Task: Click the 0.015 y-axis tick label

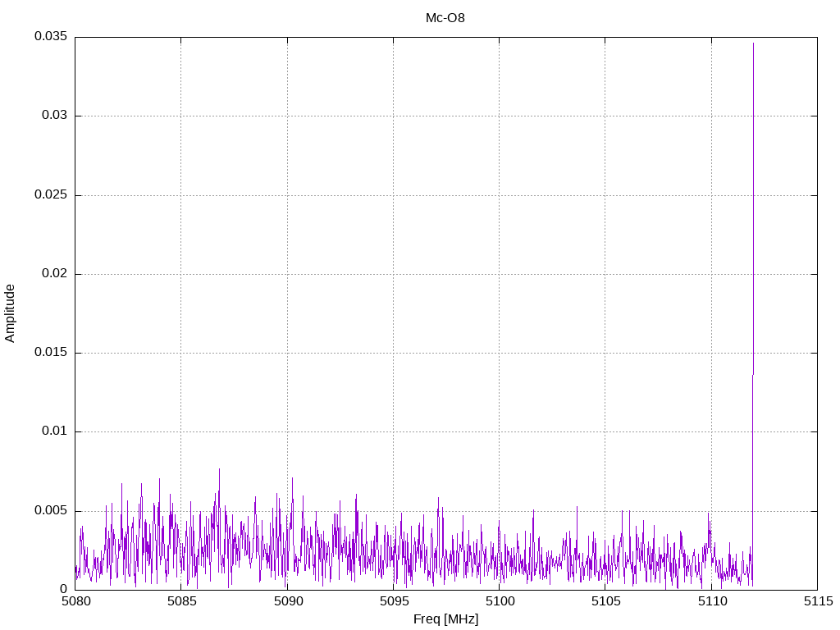Action: 50,353
